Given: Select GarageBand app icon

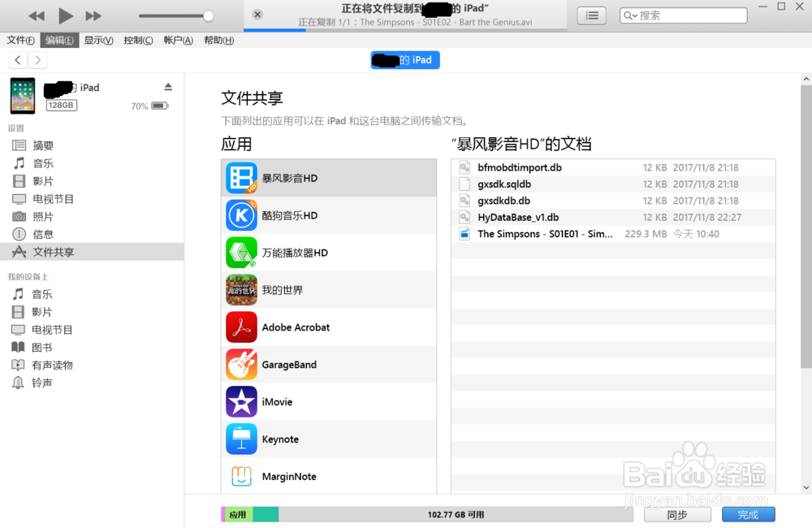Looking at the screenshot, I should pos(241,364).
